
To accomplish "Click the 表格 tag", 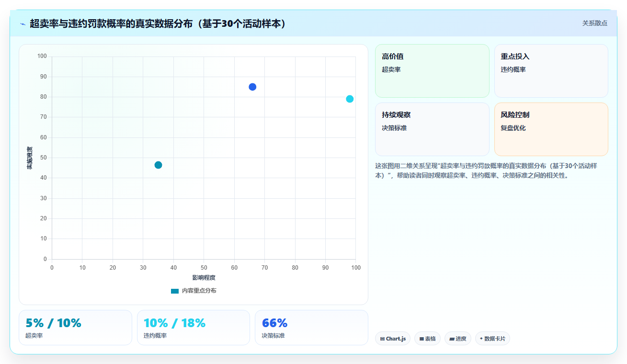I will tap(427, 339).
